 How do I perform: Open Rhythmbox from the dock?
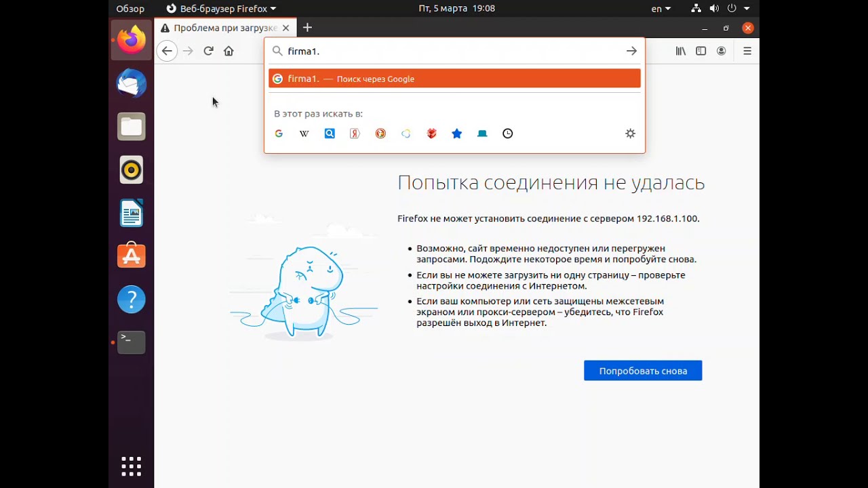[x=132, y=170]
